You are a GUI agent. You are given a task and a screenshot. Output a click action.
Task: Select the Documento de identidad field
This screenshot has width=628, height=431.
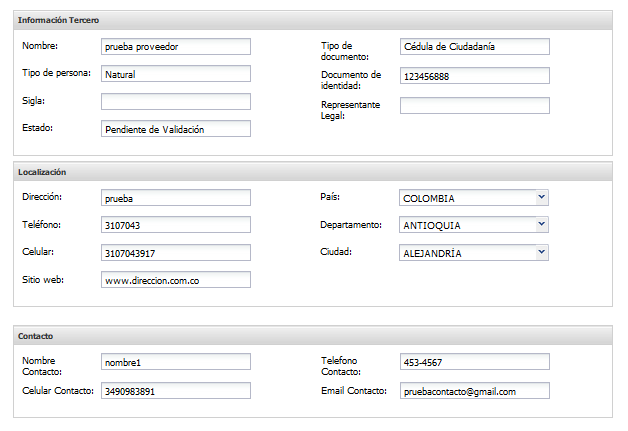click(x=474, y=76)
